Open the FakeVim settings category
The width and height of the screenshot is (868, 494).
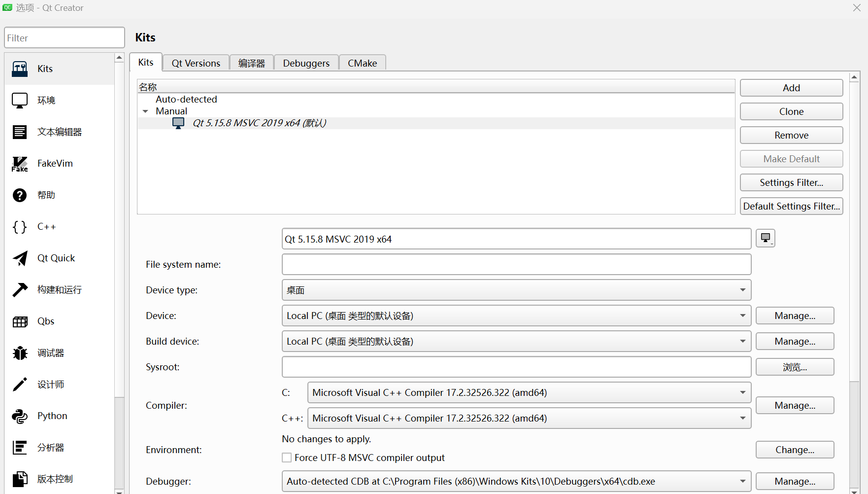60,164
